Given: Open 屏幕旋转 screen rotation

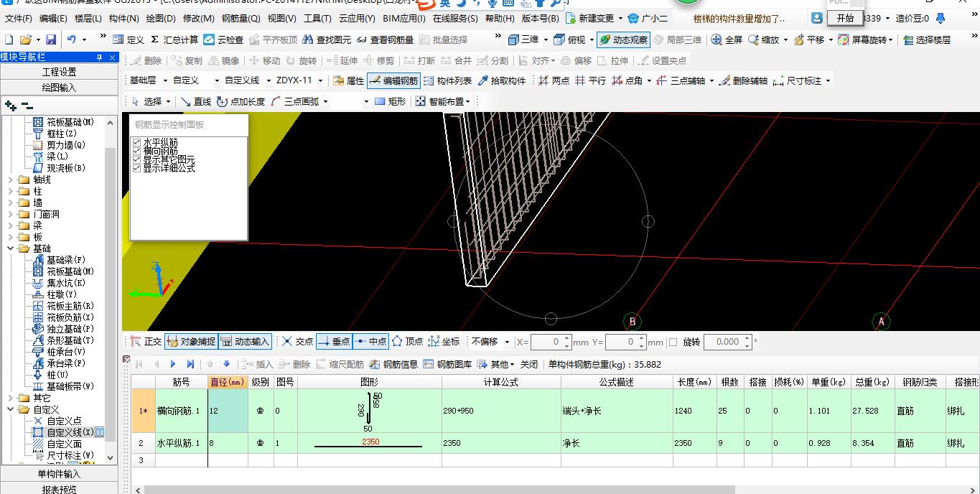Looking at the screenshot, I should point(864,39).
